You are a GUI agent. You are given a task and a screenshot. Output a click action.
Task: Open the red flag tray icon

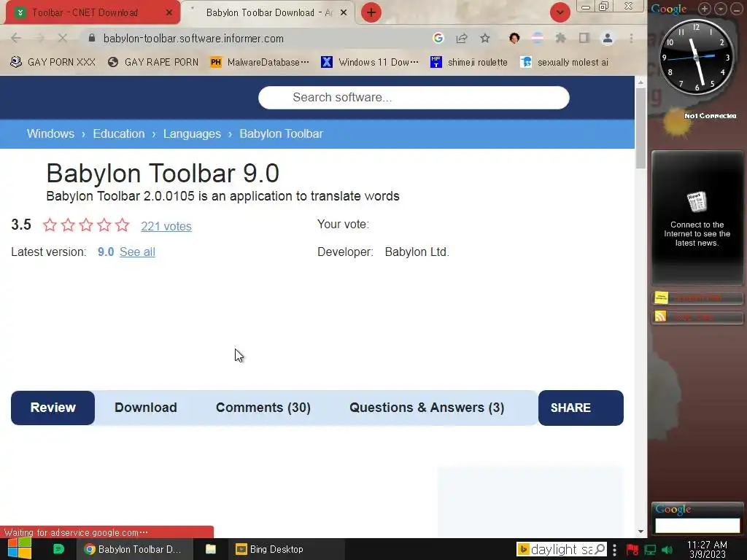pos(632,550)
